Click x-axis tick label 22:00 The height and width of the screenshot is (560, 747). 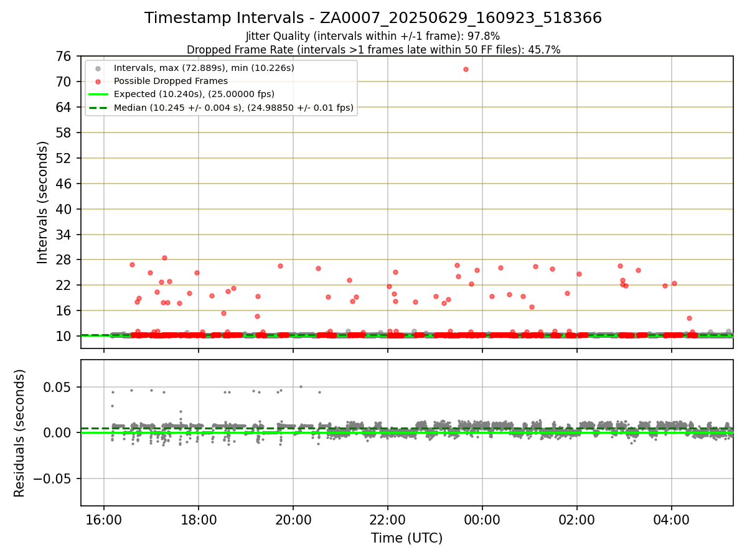coord(388,519)
